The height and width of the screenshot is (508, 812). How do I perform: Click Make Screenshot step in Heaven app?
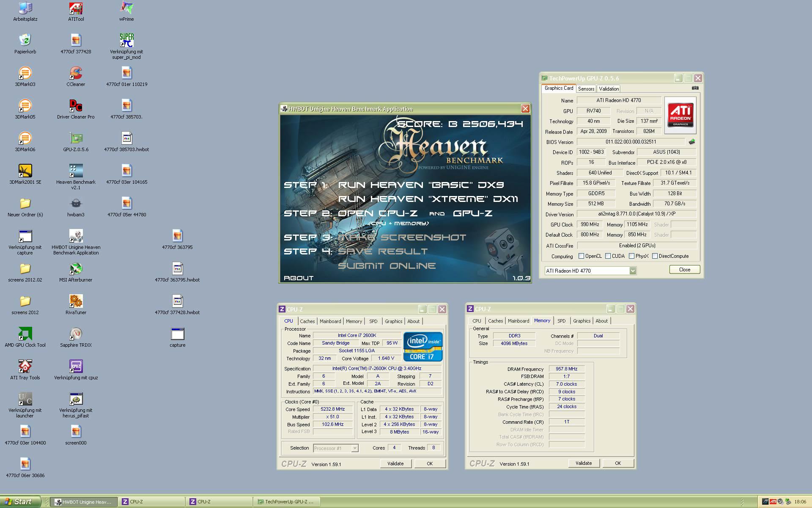click(x=402, y=237)
